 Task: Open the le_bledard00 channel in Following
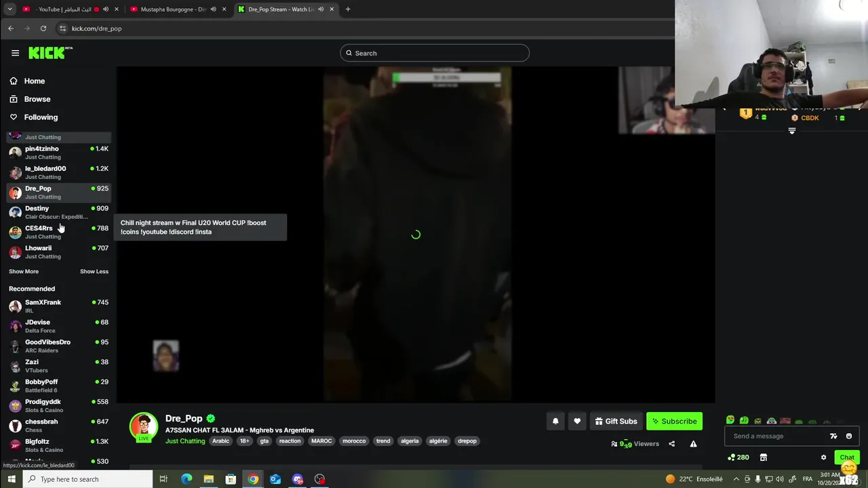click(x=58, y=172)
